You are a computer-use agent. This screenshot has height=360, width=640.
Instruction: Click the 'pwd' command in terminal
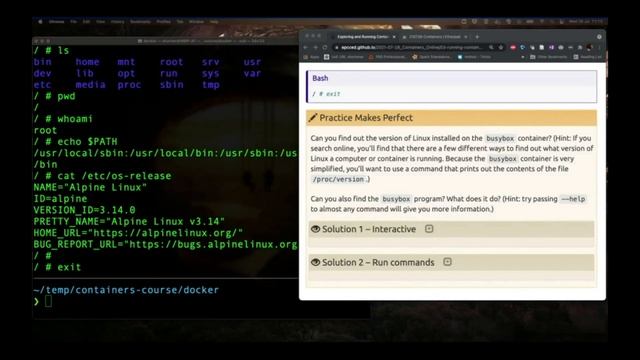point(66,96)
